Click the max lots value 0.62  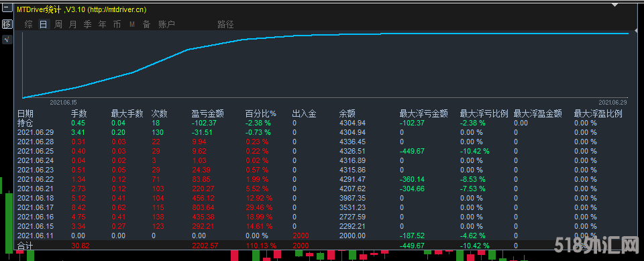point(119,207)
